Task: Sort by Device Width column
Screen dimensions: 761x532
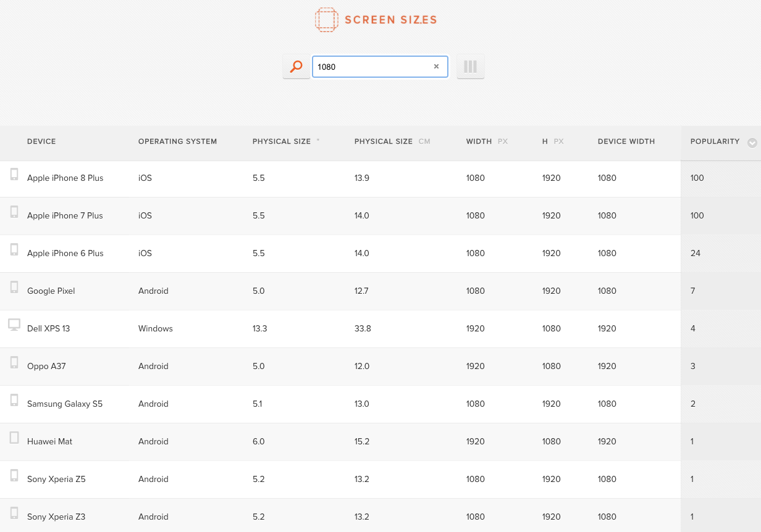Action: click(626, 141)
